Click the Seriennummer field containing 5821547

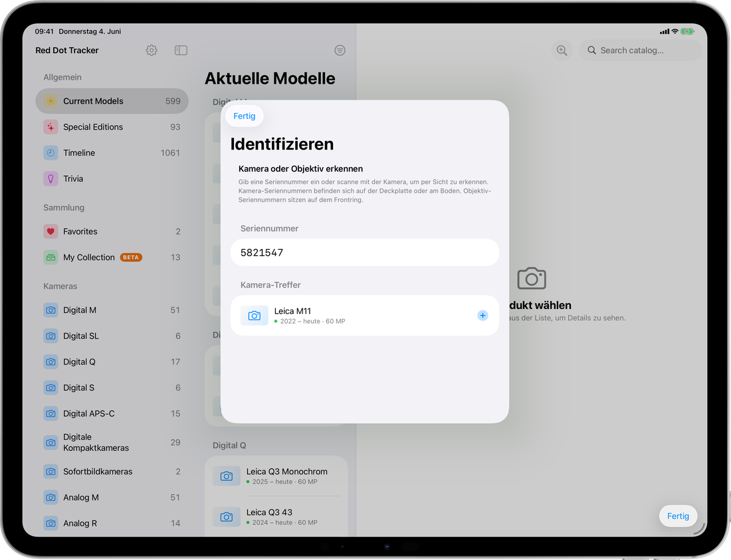pyautogui.click(x=365, y=252)
